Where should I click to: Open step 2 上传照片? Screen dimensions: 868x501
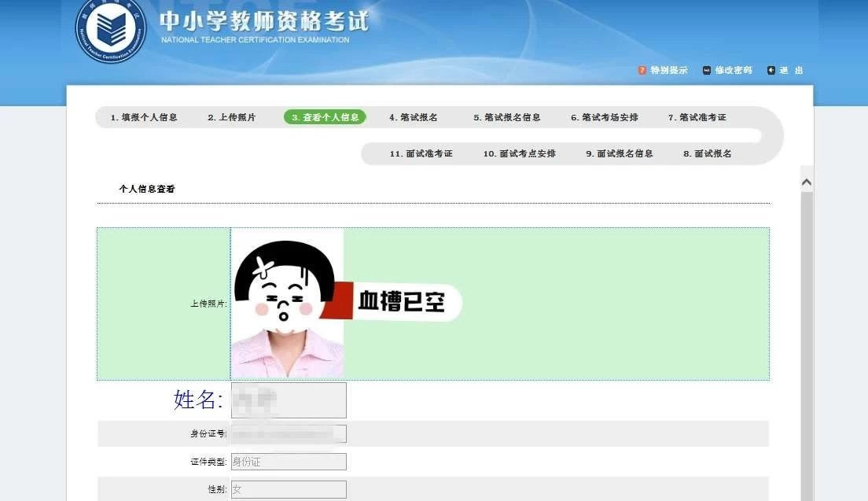pyautogui.click(x=234, y=116)
